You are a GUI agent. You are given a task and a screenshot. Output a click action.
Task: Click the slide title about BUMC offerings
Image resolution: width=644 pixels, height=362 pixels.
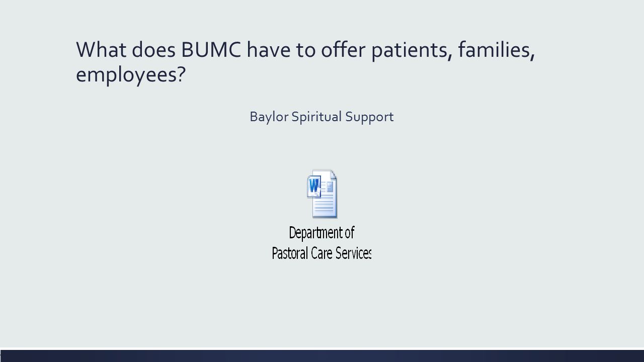[305, 62]
